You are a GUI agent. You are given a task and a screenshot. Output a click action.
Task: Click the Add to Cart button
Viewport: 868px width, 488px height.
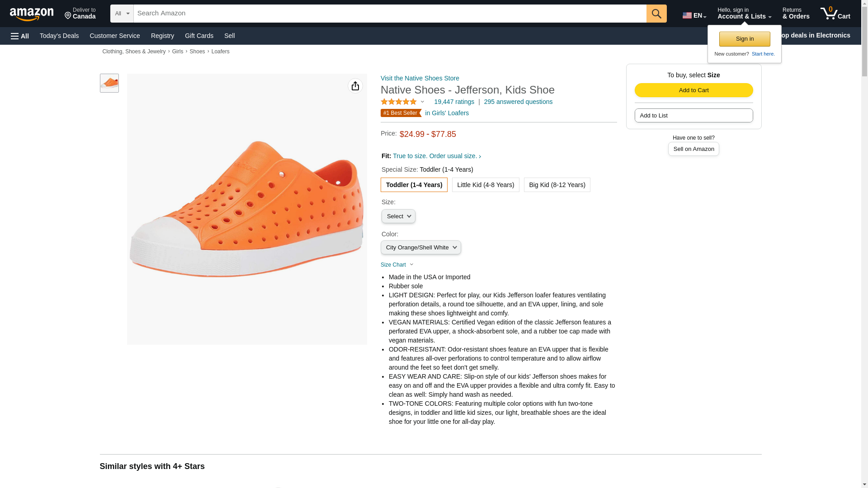point(693,90)
